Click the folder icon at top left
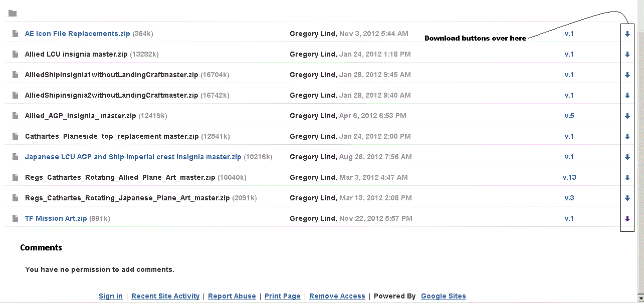644x303 pixels. tap(13, 14)
